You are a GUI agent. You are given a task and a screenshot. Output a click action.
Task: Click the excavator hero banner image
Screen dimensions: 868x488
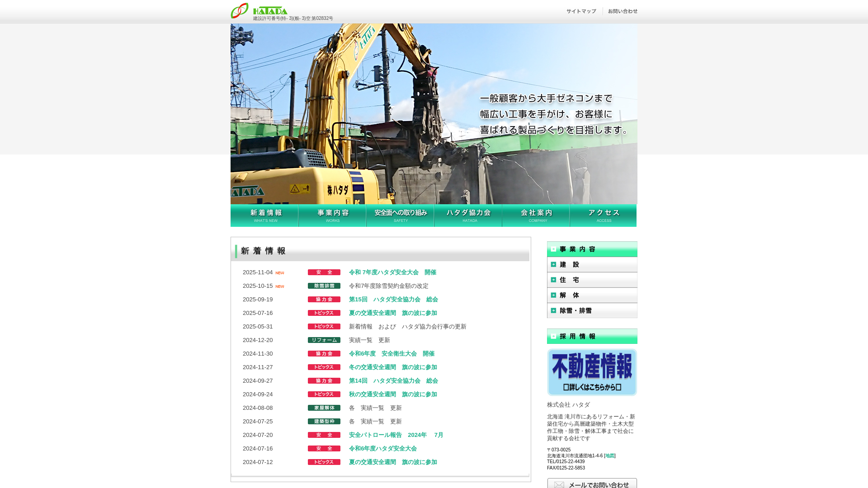(434, 114)
